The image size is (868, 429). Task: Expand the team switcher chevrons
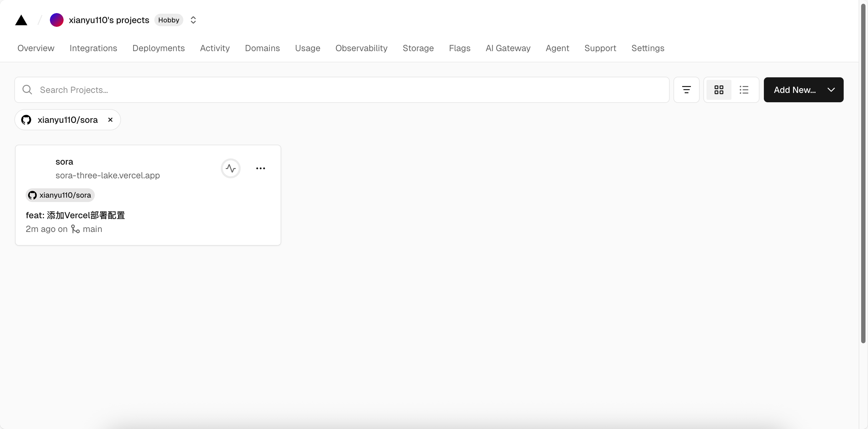(193, 20)
